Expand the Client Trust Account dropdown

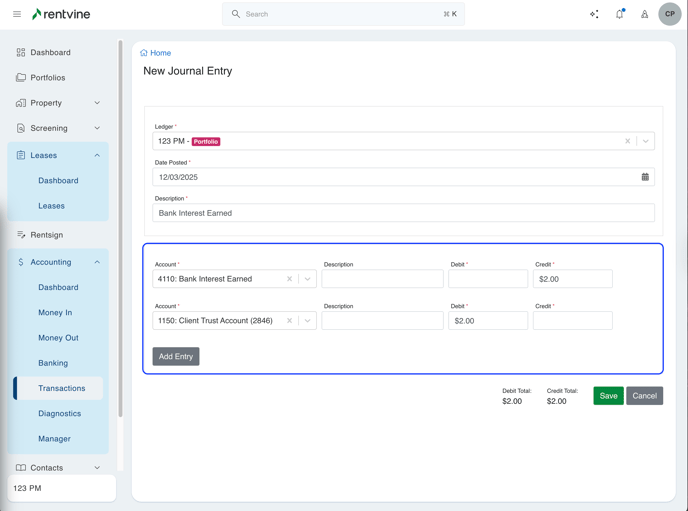pyautogui.click(x=308, y=321)
